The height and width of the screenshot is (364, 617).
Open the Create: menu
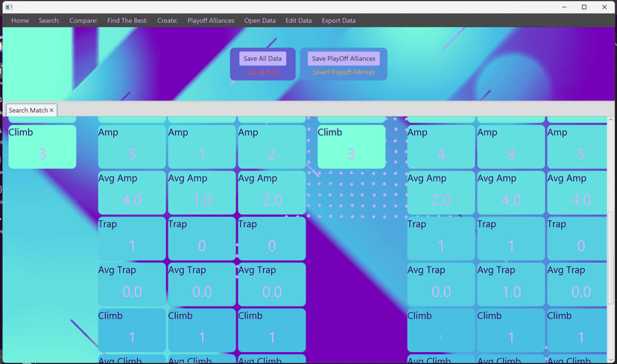coord(167,21)
